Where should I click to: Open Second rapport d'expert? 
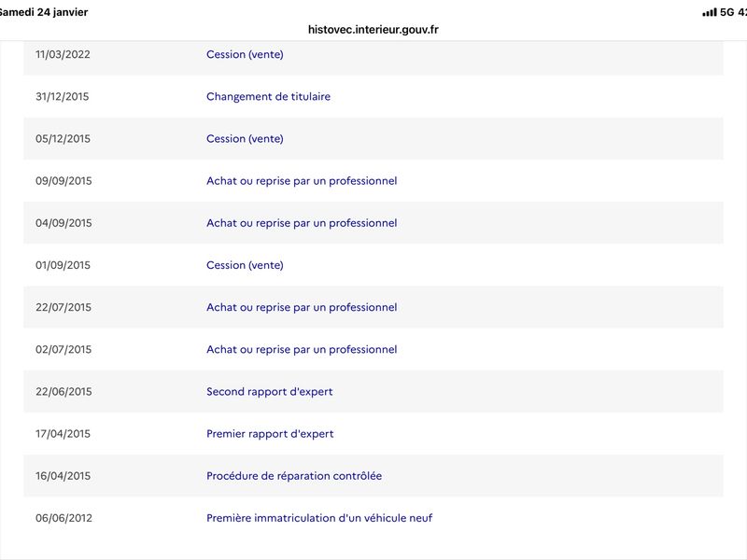269,392
